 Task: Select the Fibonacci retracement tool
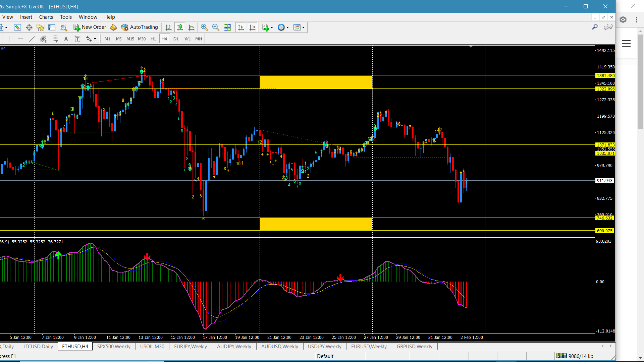[54, 39]
